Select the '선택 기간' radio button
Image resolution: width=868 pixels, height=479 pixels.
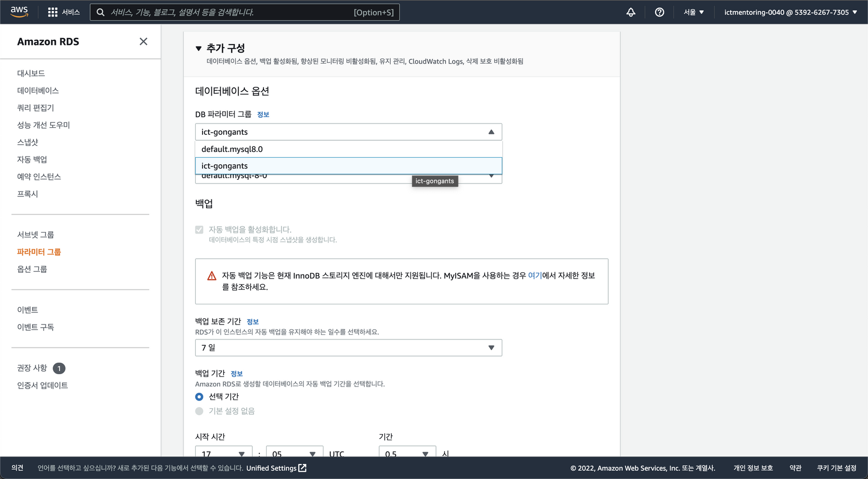pyautogui.click(x=199, y=397)
